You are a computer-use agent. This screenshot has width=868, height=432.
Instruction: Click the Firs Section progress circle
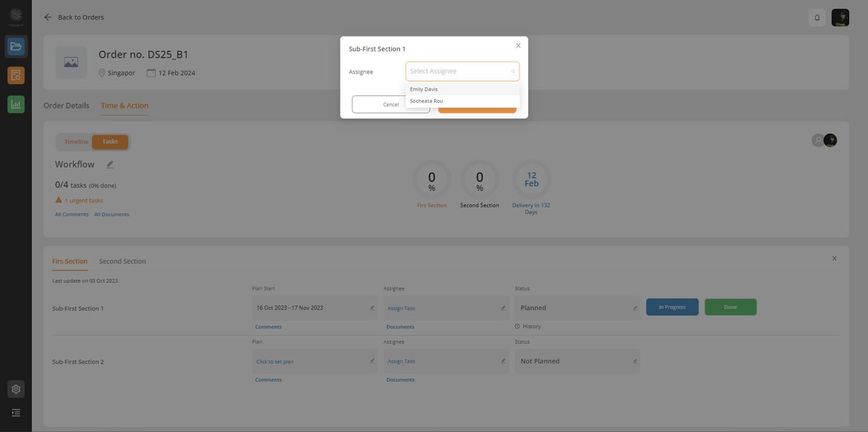[431, 180]
